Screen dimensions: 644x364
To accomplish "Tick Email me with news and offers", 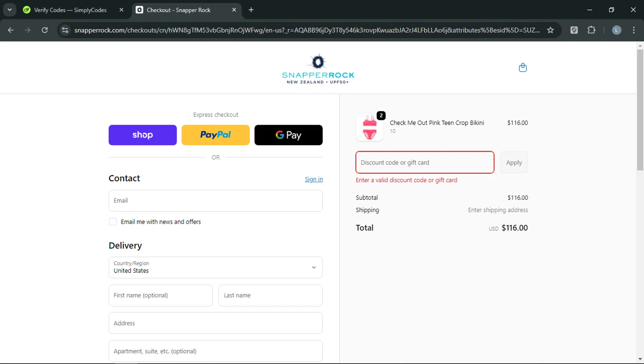I will click(x=113, y=222).
